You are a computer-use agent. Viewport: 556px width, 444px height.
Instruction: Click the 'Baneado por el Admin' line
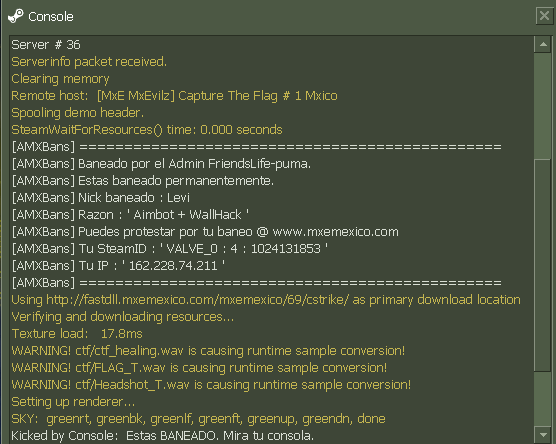tap(161, 164)
